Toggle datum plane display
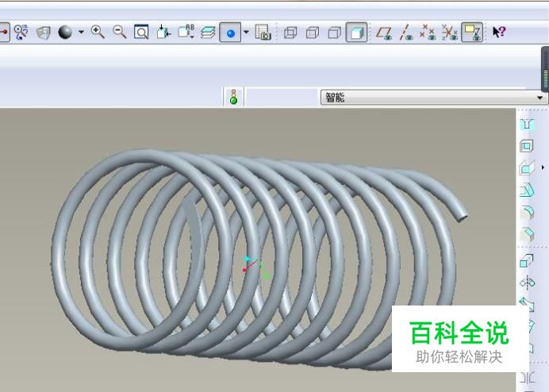Viewport: 549px width, 392px height. click(x=384, y=33)
